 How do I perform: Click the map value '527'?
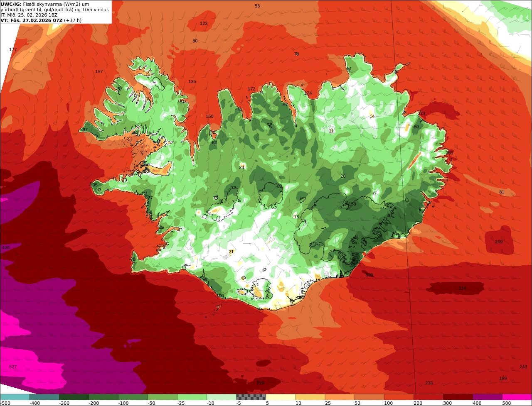click(13, 367)
